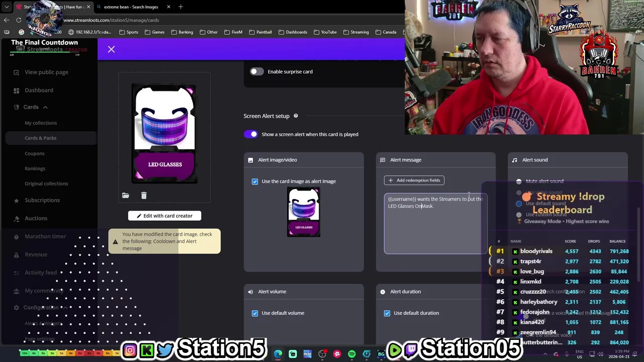
Task: Open the 192.168.2.1 bookmark
Action: point(90,32)
